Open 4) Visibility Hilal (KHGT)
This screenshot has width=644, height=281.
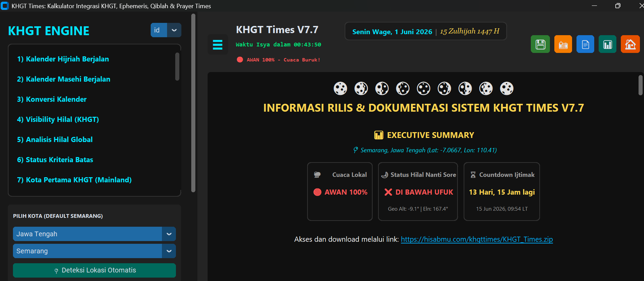point(58,120)
